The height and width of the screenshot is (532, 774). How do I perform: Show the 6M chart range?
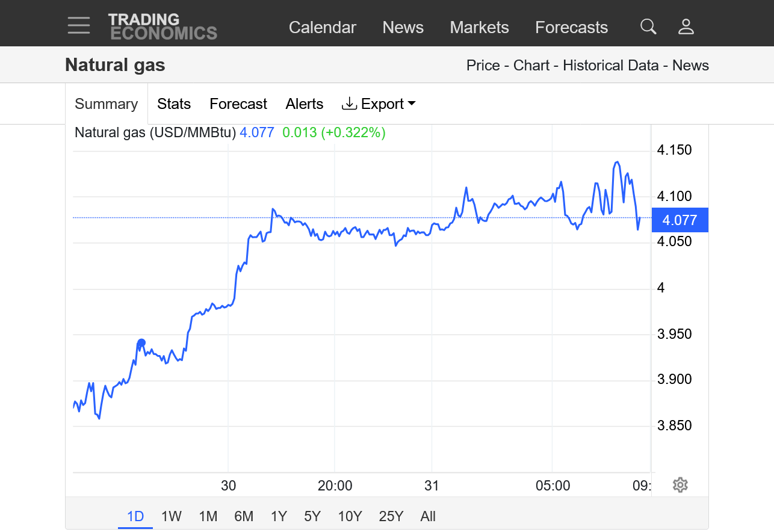pyautogui.click(x=244, y=516)
